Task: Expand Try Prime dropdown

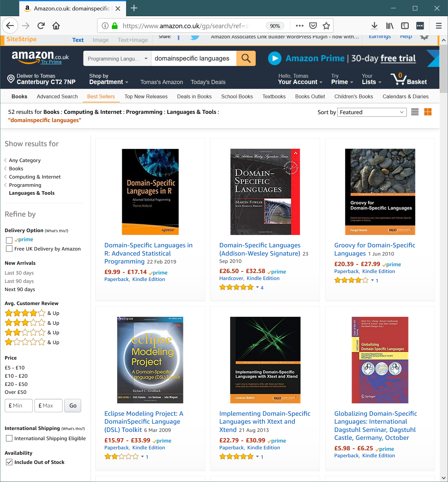Action: coord(342,79)
